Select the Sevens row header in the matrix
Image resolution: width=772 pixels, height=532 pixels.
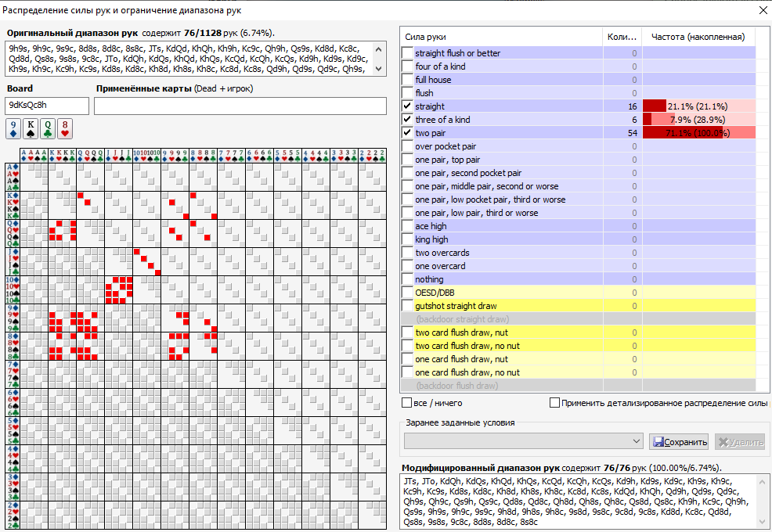coord(13,375)
